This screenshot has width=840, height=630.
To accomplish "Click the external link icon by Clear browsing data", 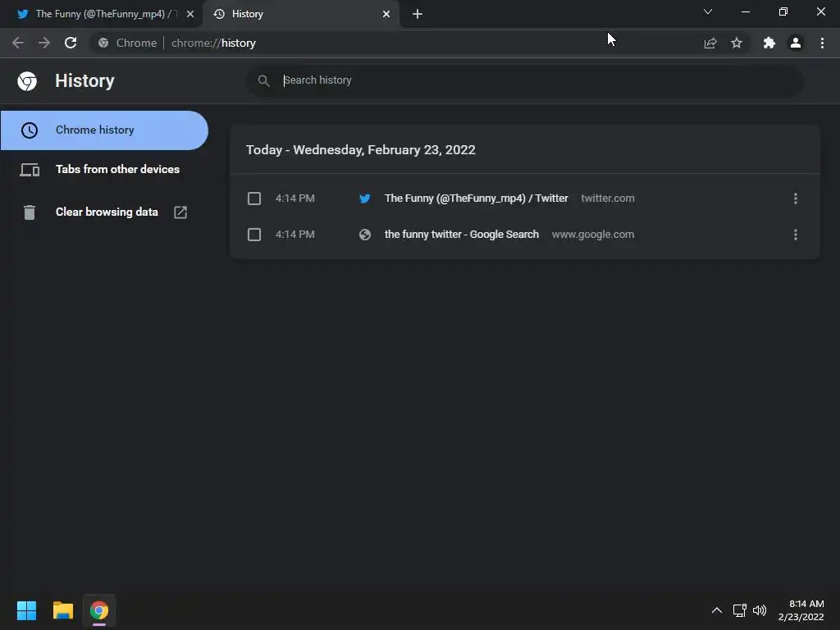I will [180, 212].
